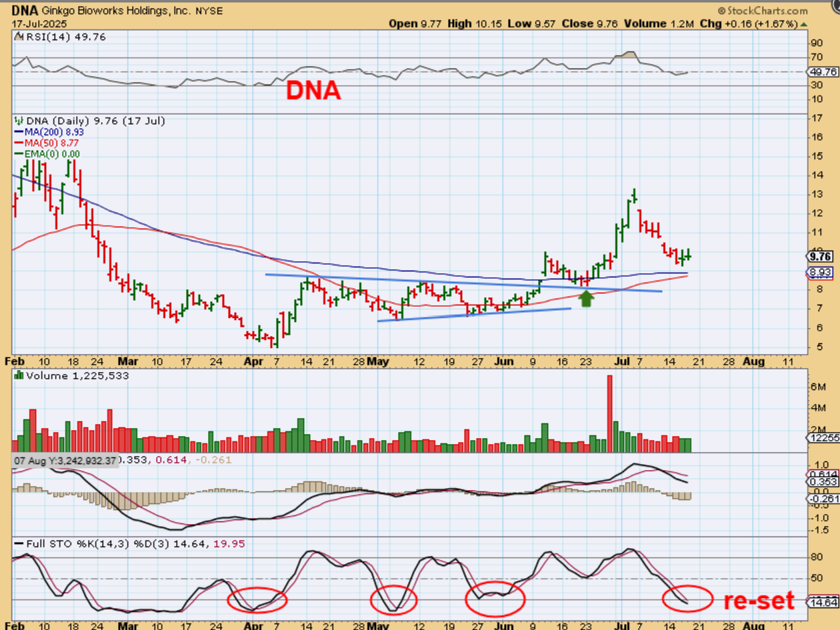Image resolution: width=840 pixels, height=630 pixels.
Task: Click the 07 Aug Y:3,242,932.37 crosshair readout
Action: point(65,460)
